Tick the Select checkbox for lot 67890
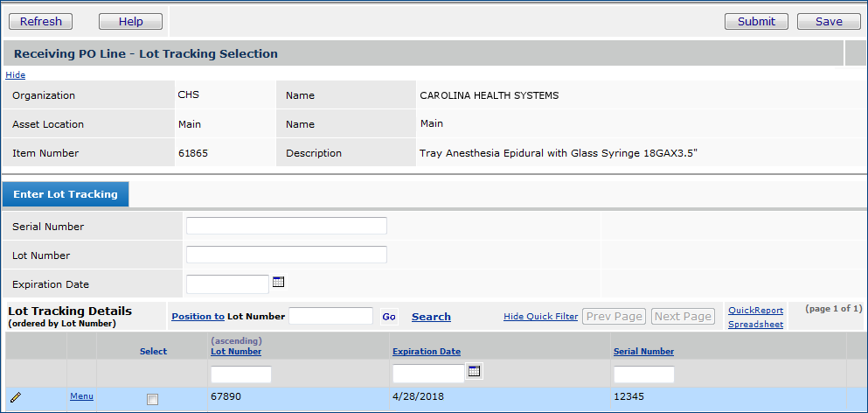Viewport: 868px width, 413px height. point(153,399)
